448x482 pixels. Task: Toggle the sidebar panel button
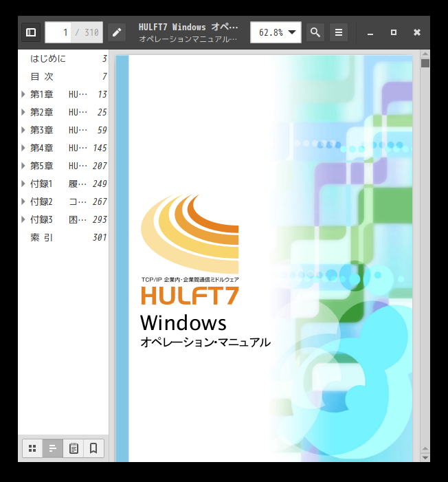pos(31,32)
